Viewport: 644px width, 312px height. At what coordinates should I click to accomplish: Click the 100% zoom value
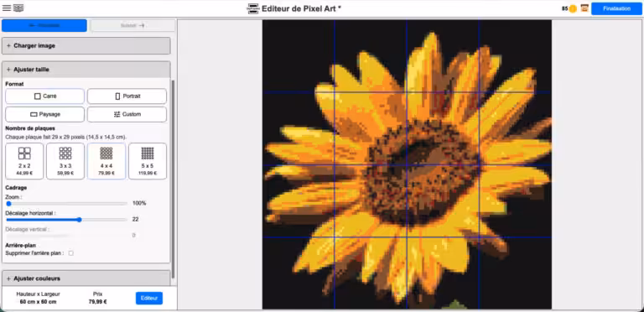[x=139, y=203]
